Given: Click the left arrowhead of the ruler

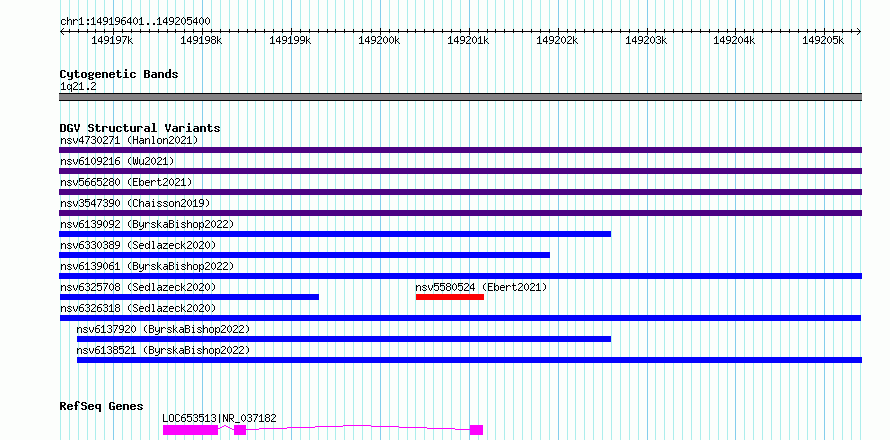Looking at the screenshot, I should pos(62,31).
